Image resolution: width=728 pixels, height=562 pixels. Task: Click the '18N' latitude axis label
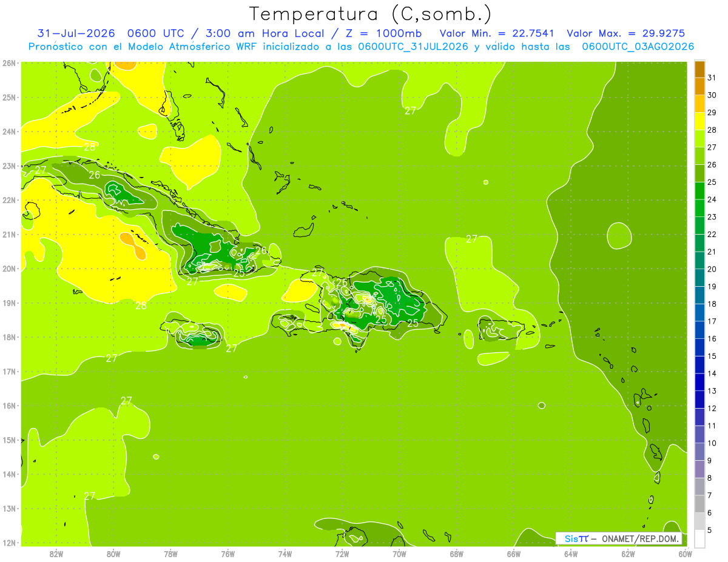(9, 337)
